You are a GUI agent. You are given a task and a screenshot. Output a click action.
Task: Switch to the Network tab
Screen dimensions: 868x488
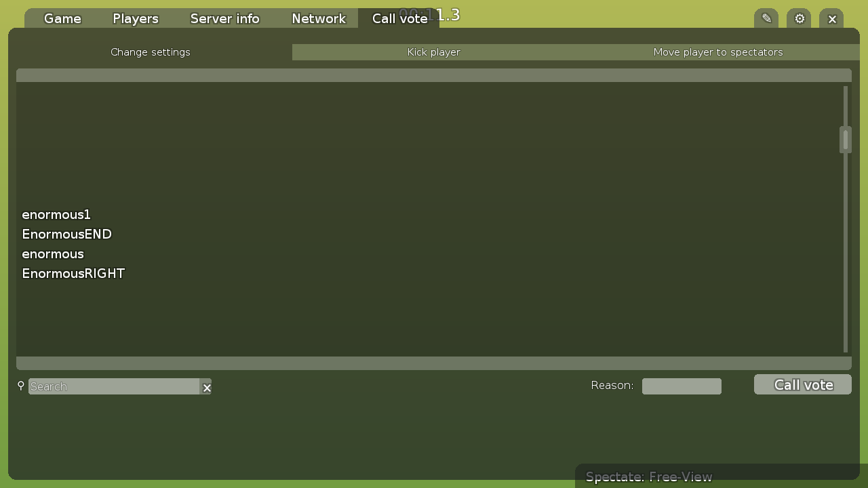pos(318,18)
